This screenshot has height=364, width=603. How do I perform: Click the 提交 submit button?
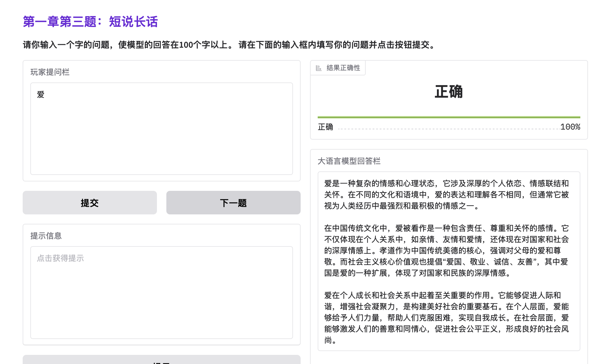tap(90, 203)
